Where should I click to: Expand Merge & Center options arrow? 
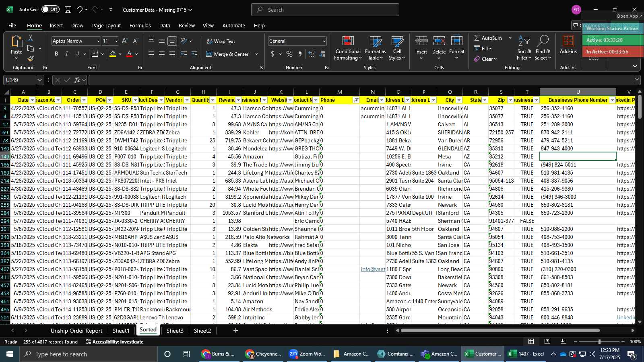click(x=256, y=54)
